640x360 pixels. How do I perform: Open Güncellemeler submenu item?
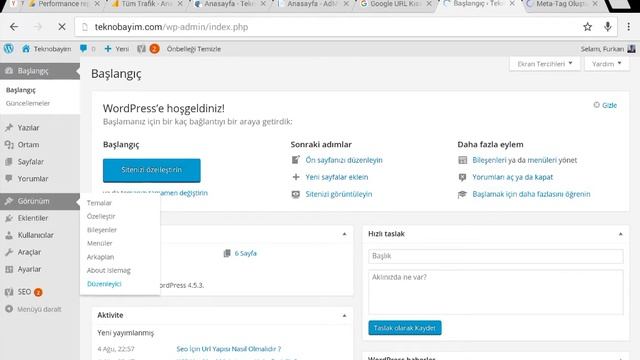click(28, 103)
